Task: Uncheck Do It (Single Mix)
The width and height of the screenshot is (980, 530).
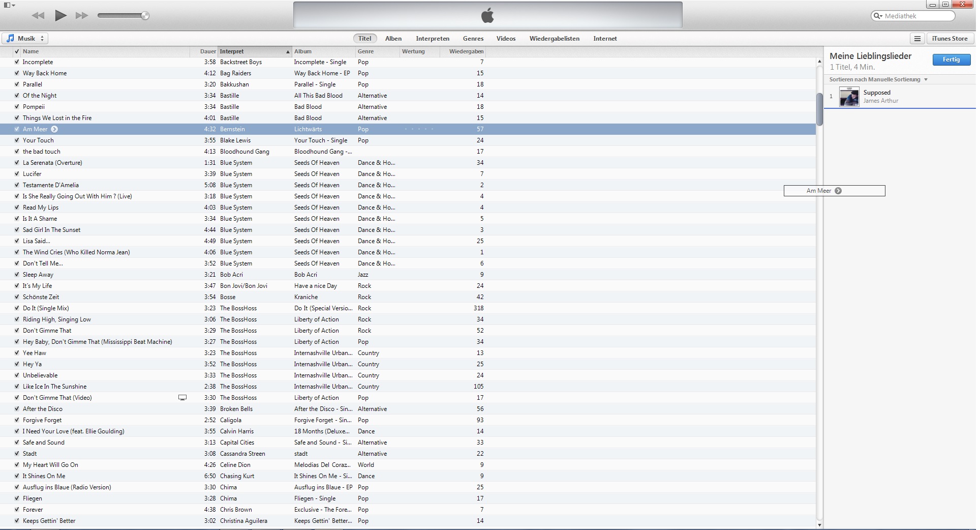Action: coord(17,308)
